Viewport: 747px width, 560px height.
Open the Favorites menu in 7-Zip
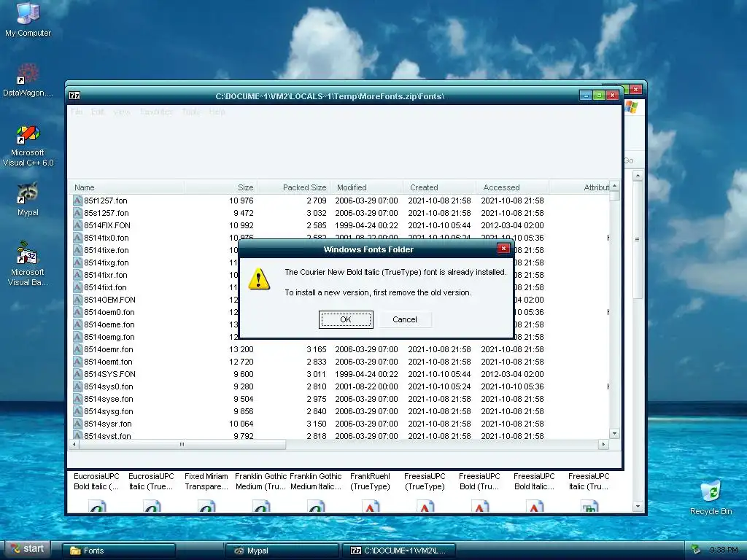156,112
